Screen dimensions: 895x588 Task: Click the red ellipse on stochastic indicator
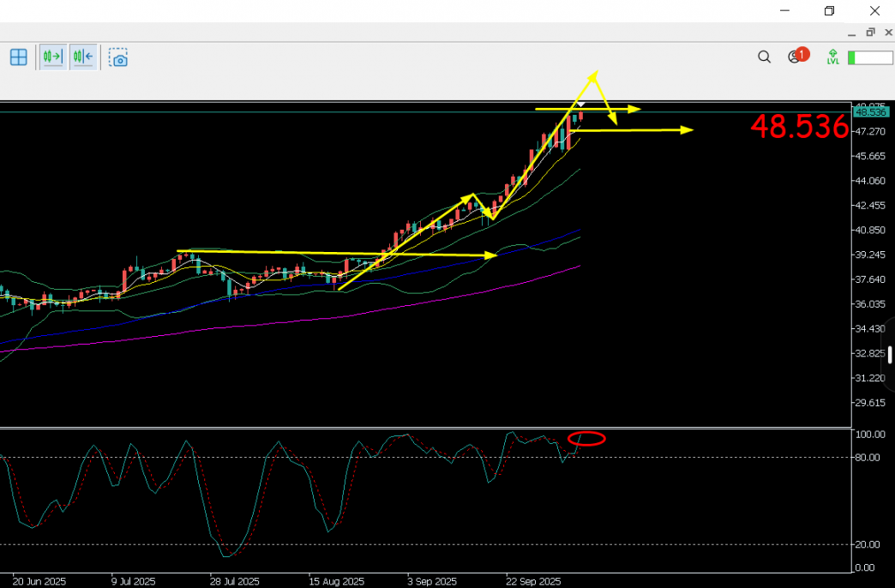coord(586,439)
